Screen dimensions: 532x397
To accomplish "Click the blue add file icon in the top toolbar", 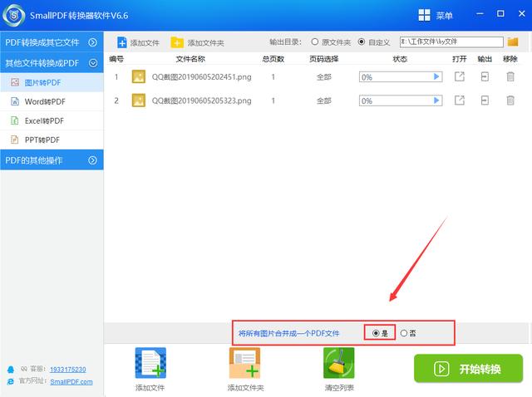I will [x=121, y=42].
